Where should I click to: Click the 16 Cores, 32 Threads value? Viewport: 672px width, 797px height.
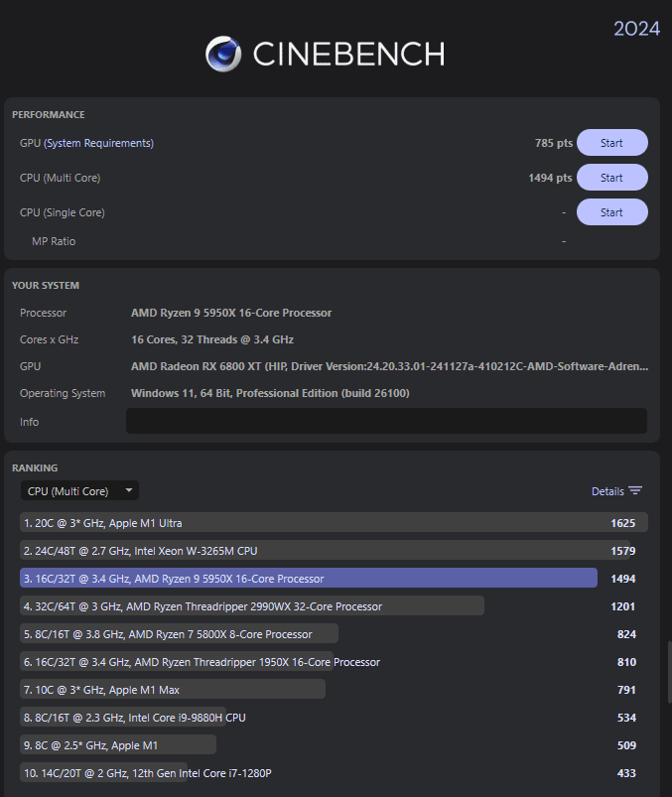[212, 339]
